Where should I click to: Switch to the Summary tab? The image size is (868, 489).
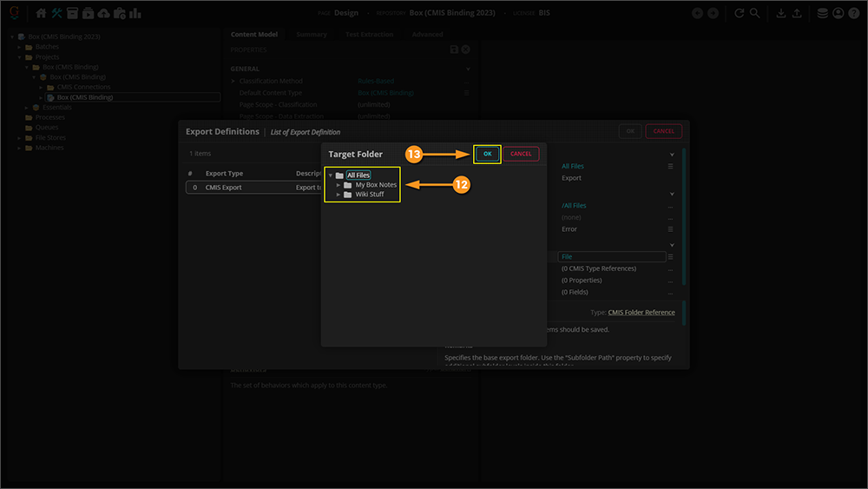[311, 35]
